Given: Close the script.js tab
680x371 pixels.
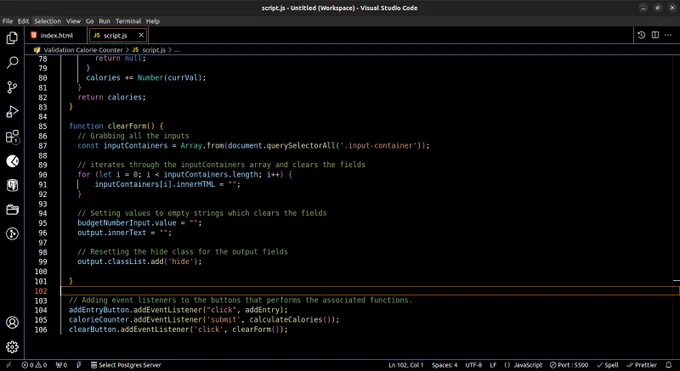Looking at the screenshot, I should pyautogui.click(x=141, y=35).
